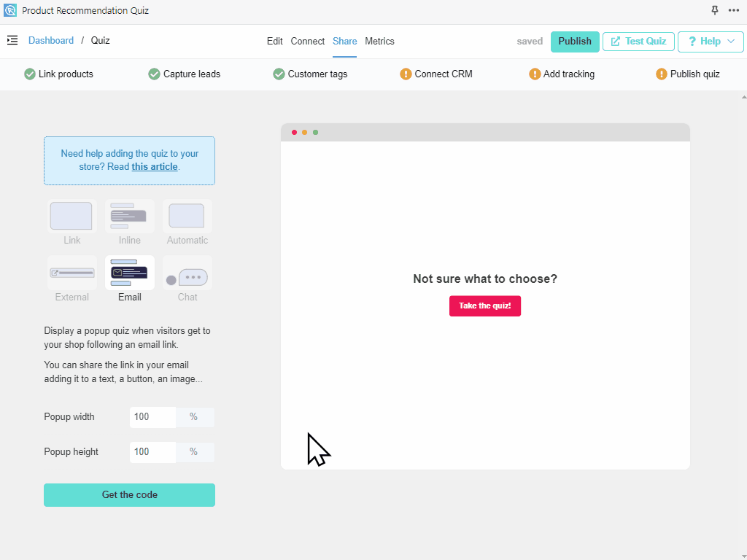Open the Add tracking step
The width and height of the screenshot is (747, 560).
[x=562, y=74]
